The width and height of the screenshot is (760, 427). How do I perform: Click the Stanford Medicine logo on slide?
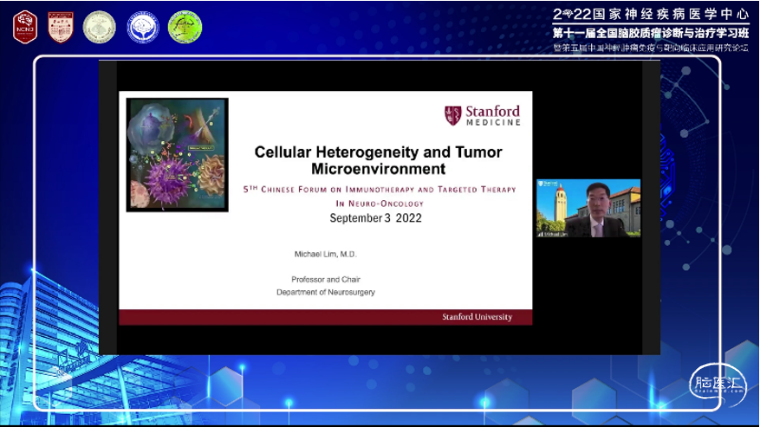(x=482, y=116)
